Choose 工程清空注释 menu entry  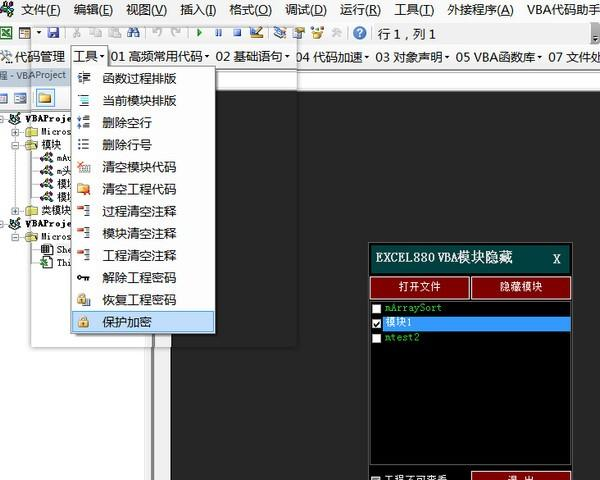pos(143,256)
